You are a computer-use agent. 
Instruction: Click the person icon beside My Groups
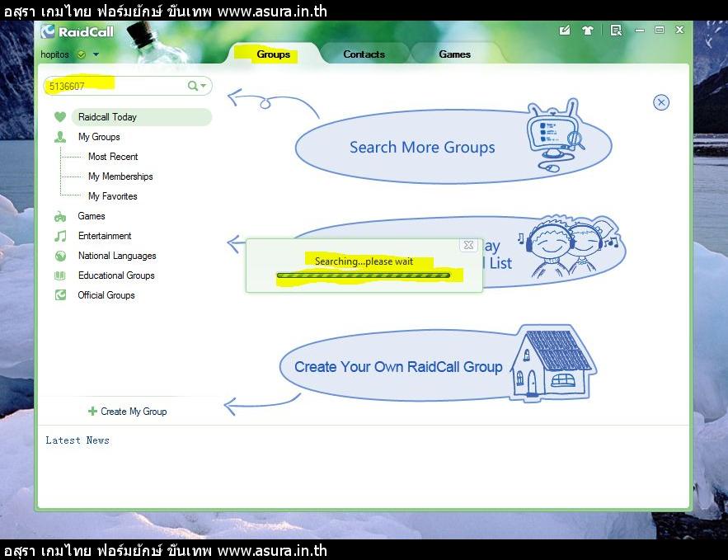60,137
